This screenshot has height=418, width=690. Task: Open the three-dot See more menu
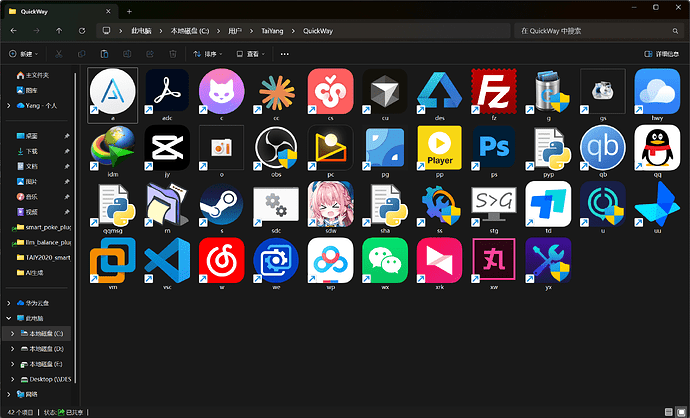[285, 54]
